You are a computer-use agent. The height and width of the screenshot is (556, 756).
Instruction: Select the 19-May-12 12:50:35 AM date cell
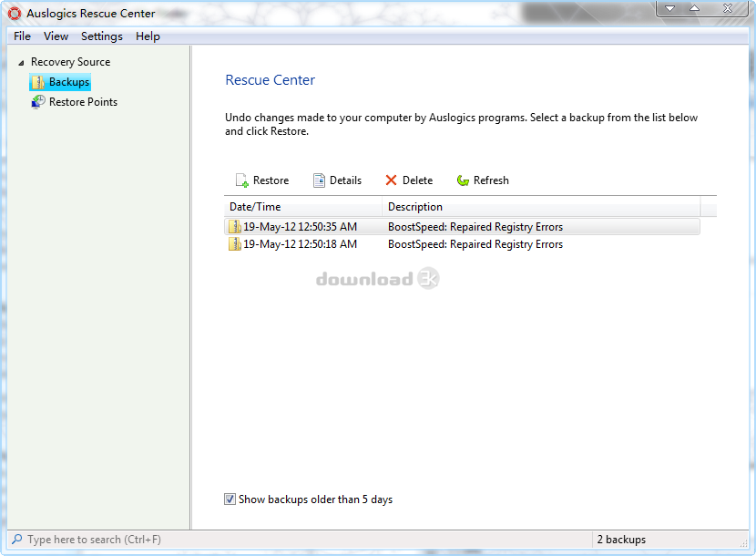[x=300, y=226]
